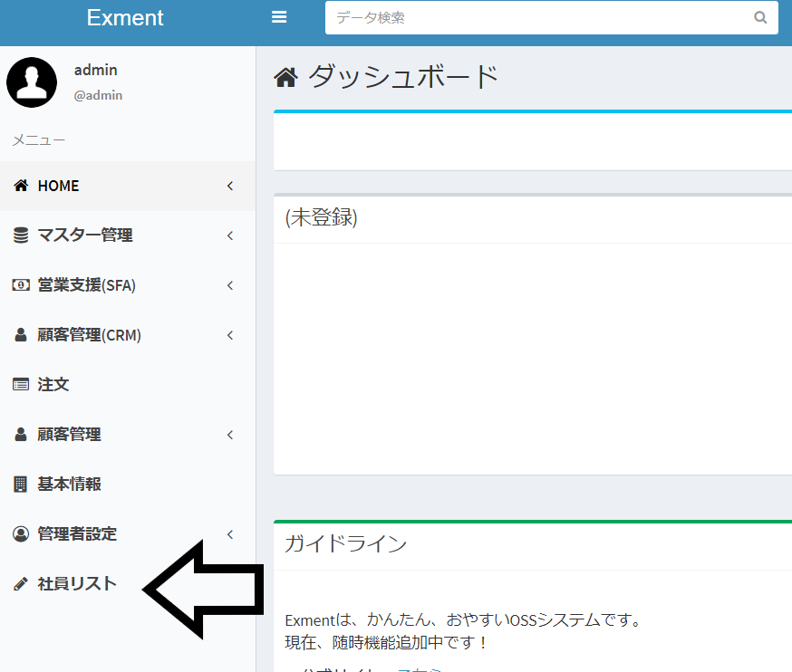Click the search magnifier icon
792x672 pixels.
pos(760,18)
